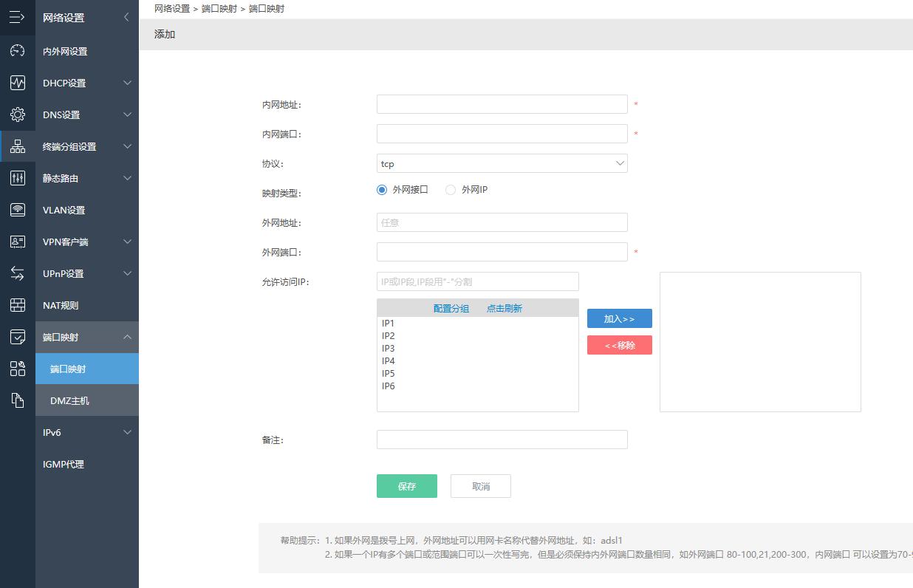Expand the DHCP设置 menu section
Viewport: 913px width, 588px height.
[86, 83]
